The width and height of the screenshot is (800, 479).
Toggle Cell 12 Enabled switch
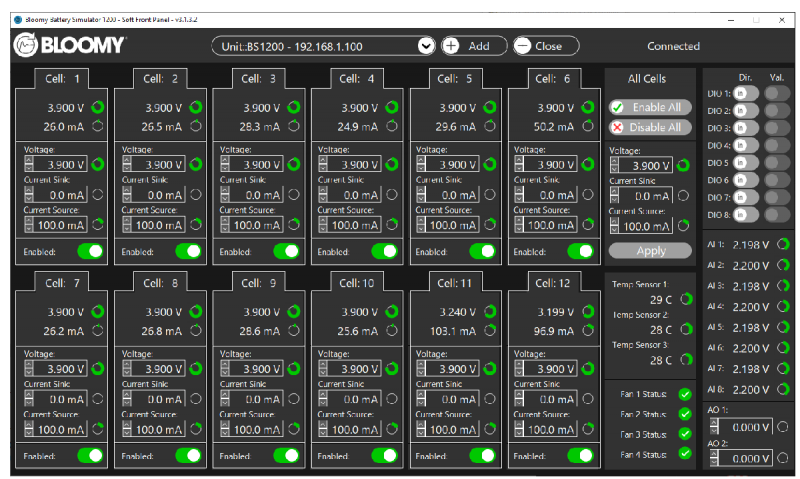tap(580, 456)
